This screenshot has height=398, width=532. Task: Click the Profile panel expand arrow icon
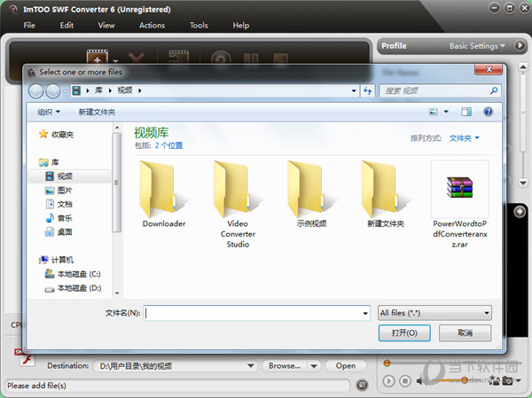(x=520, y=45)
